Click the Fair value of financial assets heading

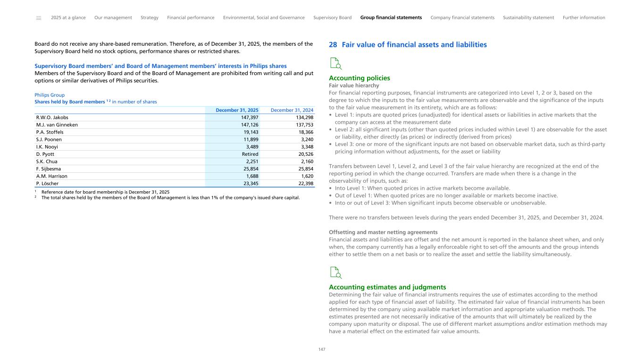[408, 45]
